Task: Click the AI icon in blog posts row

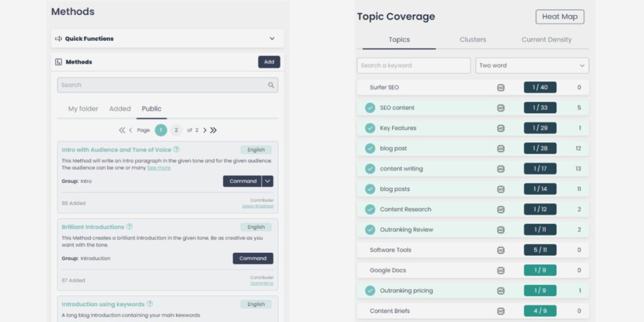Action: coord(501,189)
